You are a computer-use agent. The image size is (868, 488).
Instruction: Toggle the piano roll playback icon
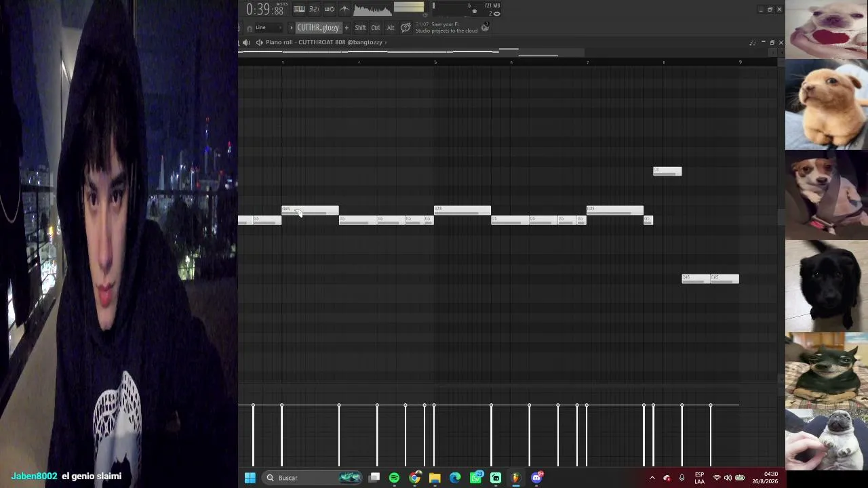tap(245, 42)
